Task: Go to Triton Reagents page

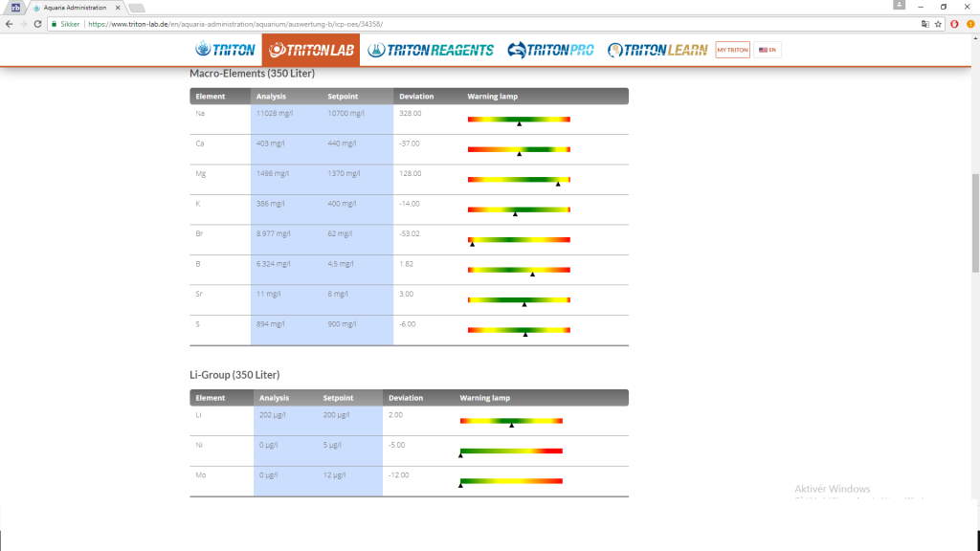Action: (431, 50)
